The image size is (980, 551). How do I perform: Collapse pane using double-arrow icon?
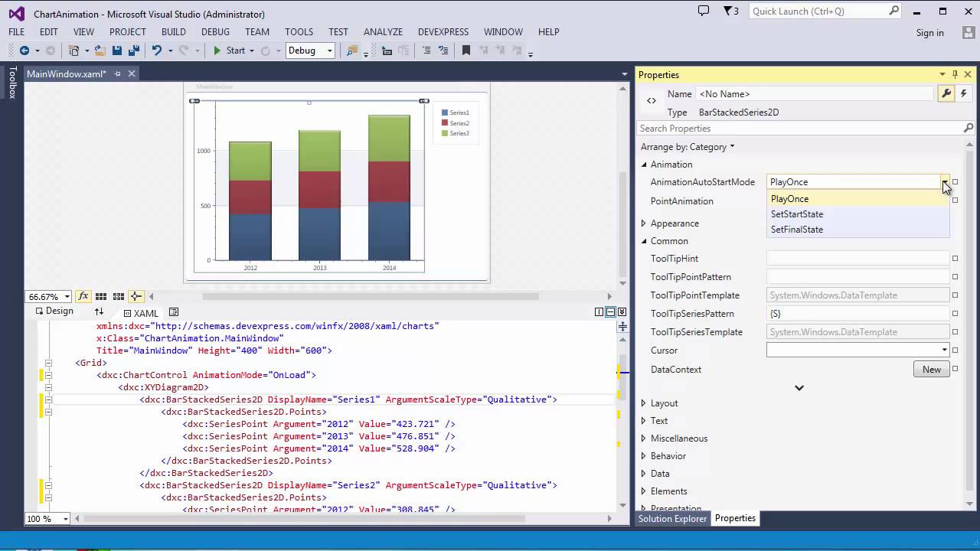click(x=622, y=312)
